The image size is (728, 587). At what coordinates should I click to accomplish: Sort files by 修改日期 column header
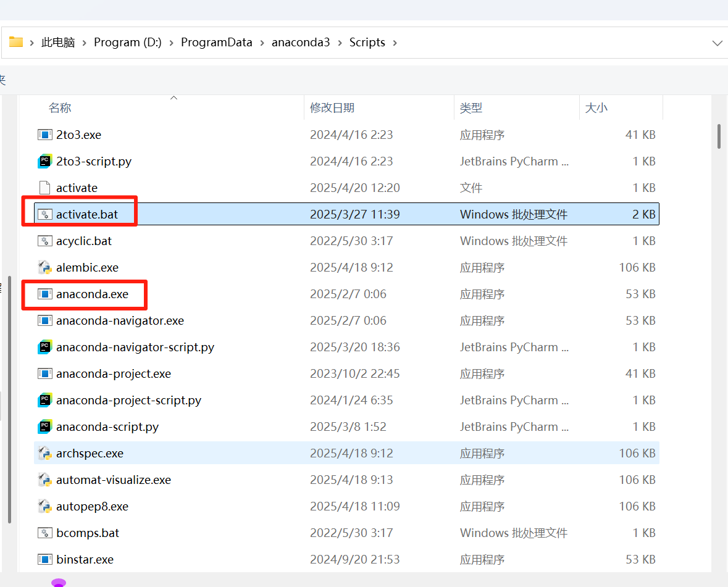(332, 107)
